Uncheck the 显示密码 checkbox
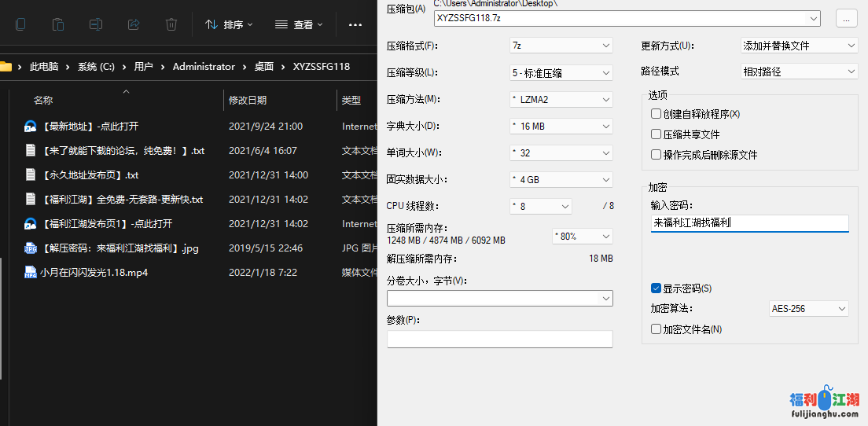The image size is (868, 426). tap(657, 288)
